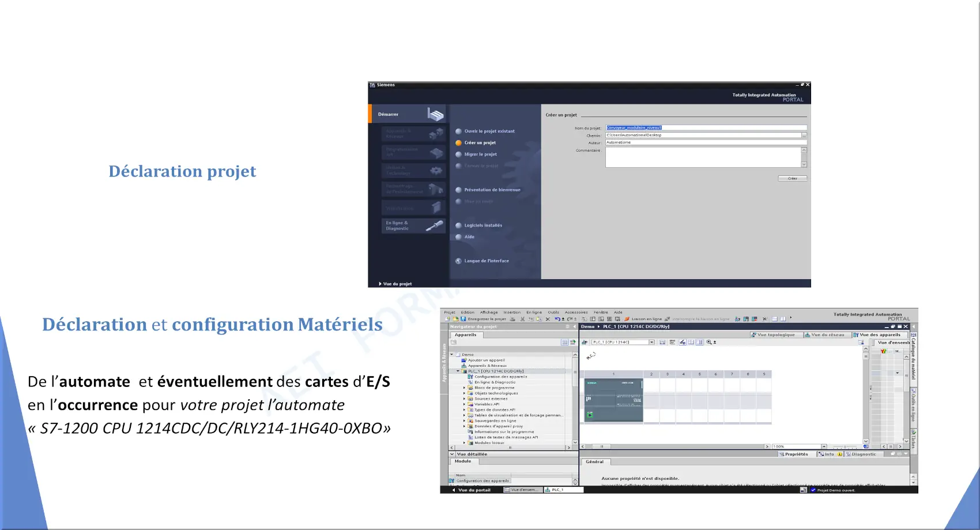Collapse the Demo project tree node
The width and height of the screenshot is (980, 530).
click(x=452, y=355)
